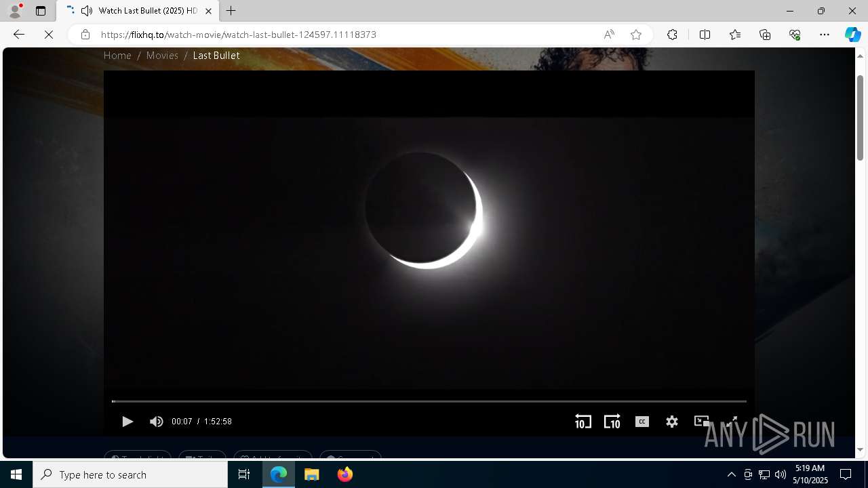Add this page to favorites star
Viewport: 868px width, 488px height.
pos(636,35)
